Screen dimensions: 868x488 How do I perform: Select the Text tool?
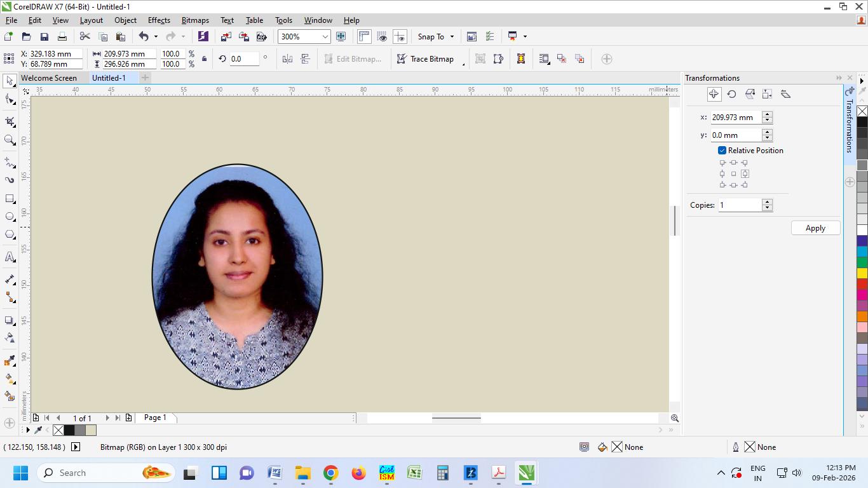[10, 257]
